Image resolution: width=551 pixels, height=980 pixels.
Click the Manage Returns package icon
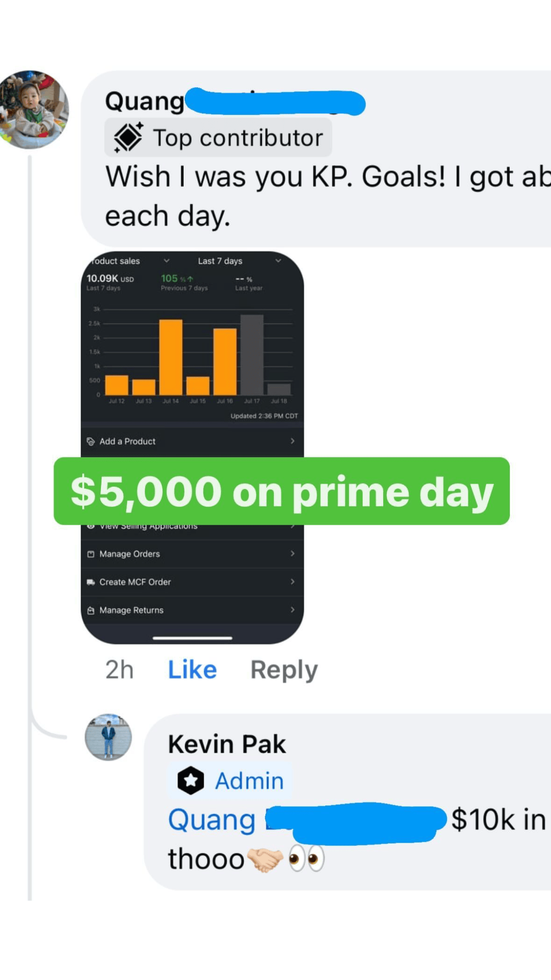pyautogui.click(x=90, y=611)
